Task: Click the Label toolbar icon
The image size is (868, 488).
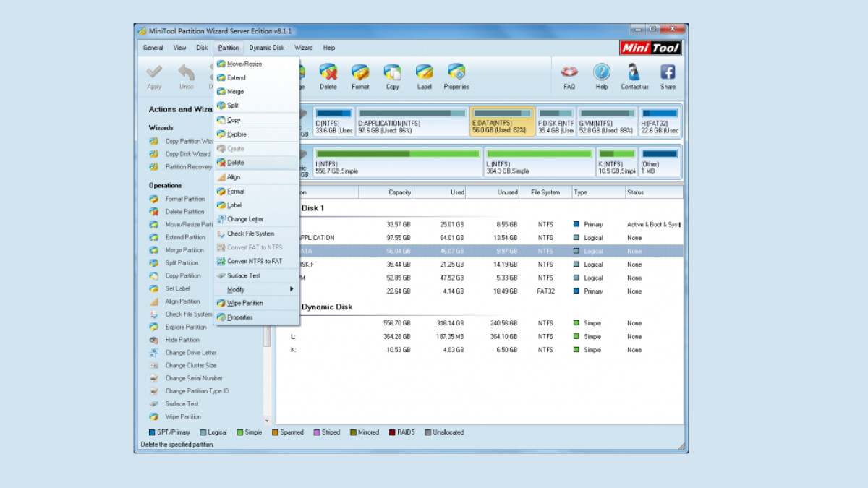Action: click(x=424, y=72)
